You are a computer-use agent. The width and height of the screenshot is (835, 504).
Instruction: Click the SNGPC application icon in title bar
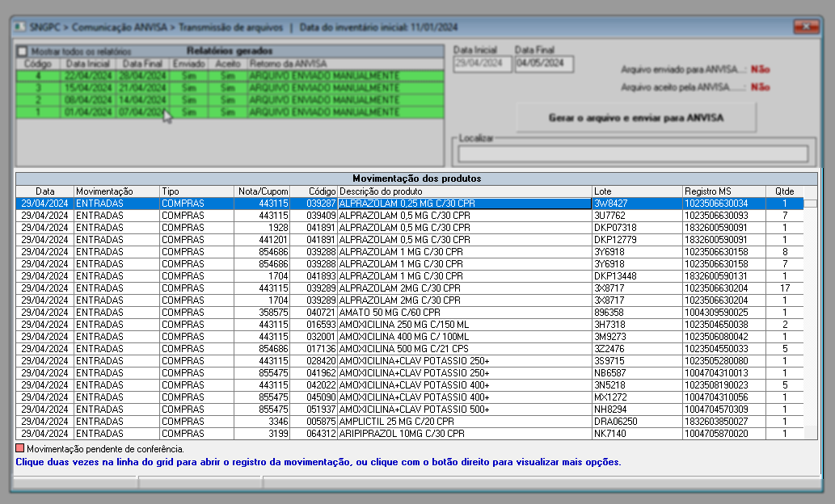coord(19,27)
